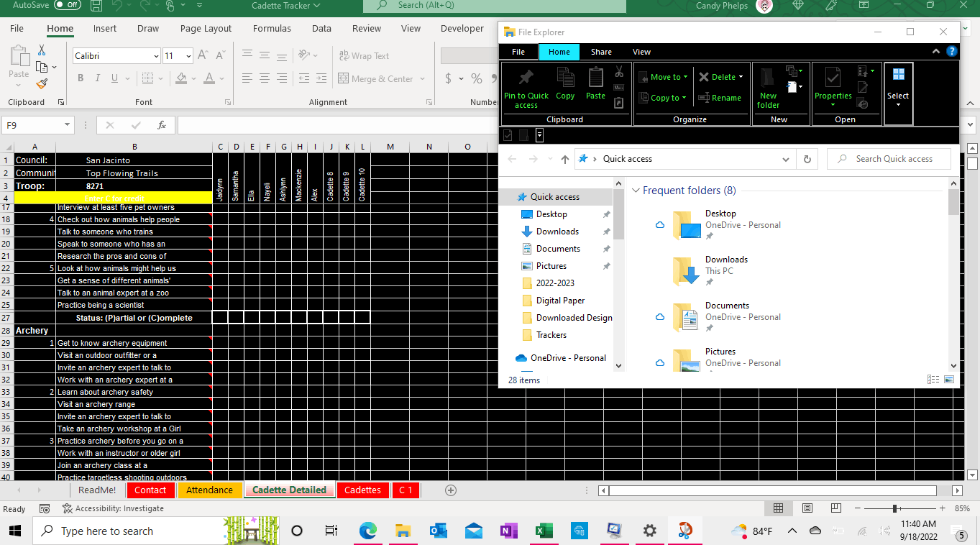Collapse the File Explorer ribbon chevron
Image resolution: width=980 pixels, height=545 pixels.
pos(935,51)
